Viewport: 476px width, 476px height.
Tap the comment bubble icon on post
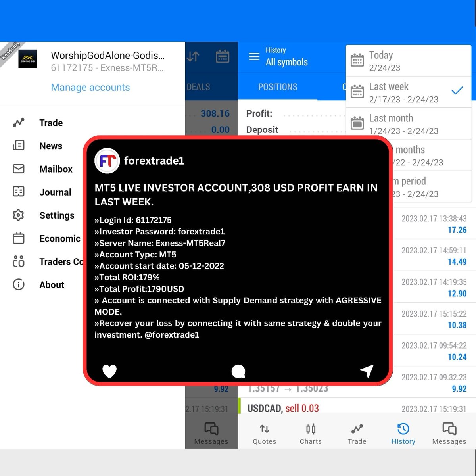click(x=238, y=372)
